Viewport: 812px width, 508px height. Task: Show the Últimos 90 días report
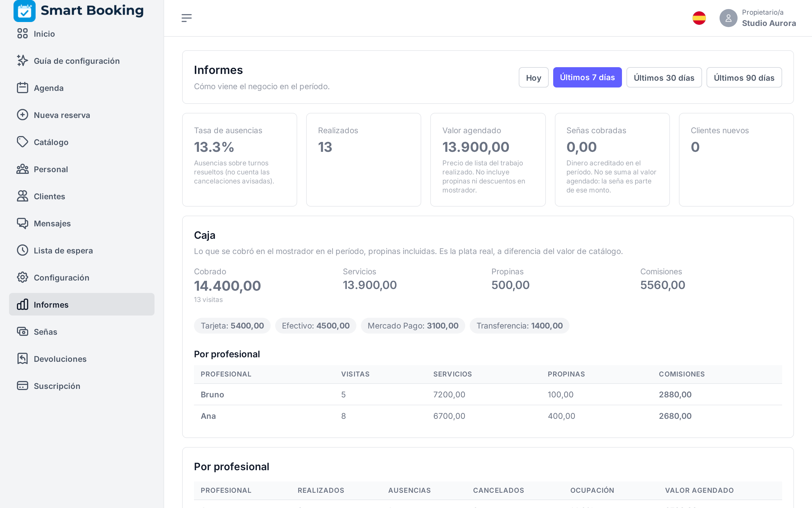[744, 78]
